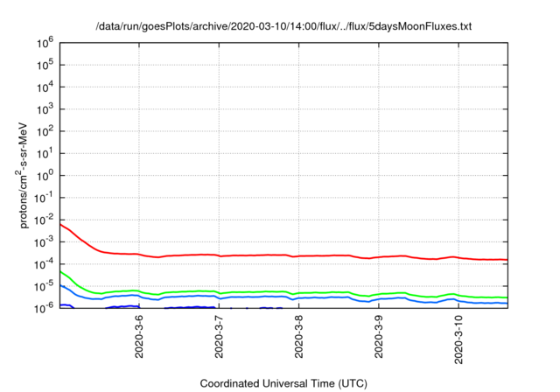Click the 10^-3 y-axis tick label
This screenshot has height=392, width=560.
[x=44, y=241]
